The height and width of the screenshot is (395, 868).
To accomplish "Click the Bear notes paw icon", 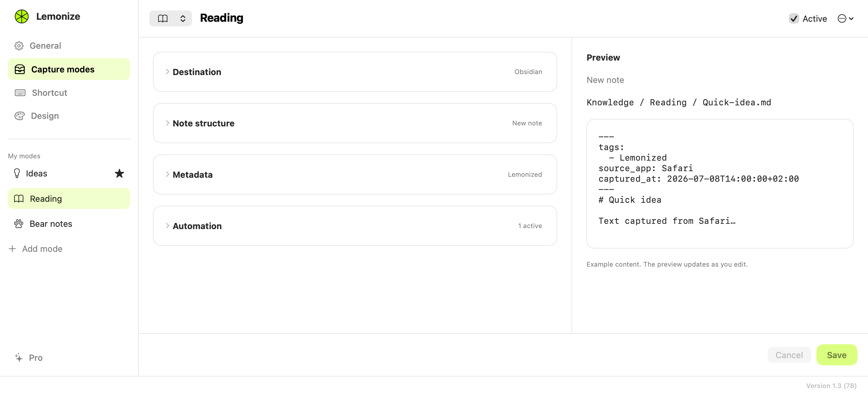I will pyautogui.click(x=18, y=224).
